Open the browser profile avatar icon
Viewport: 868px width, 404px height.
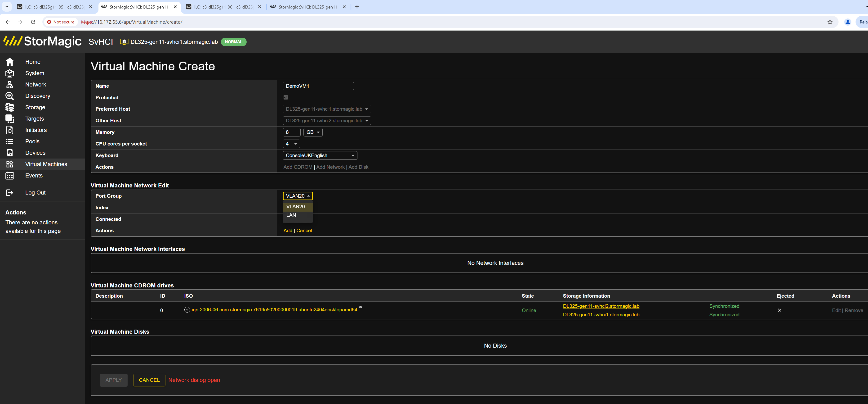[848, 22]
